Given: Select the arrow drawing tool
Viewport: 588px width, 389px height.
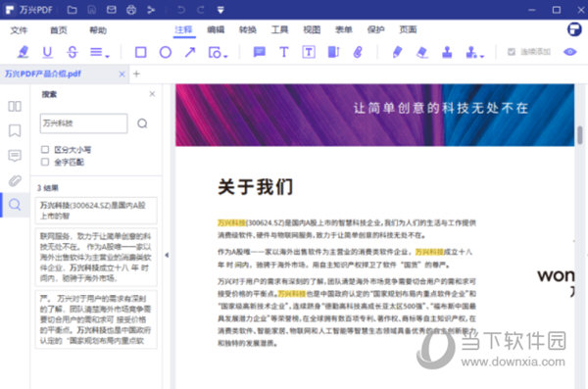Looking at the screenshot, I should [190, 52].
